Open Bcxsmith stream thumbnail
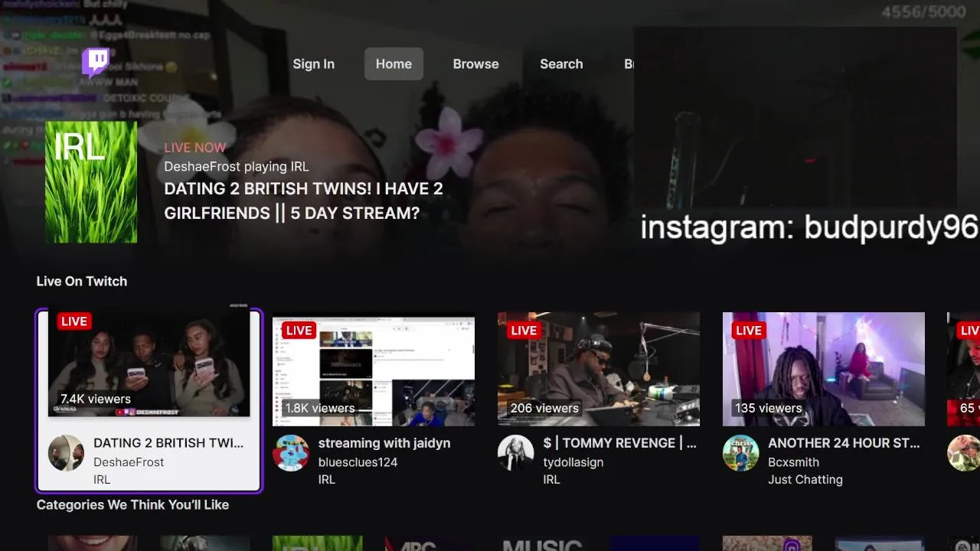The width and height of the screenshot is (980, 551). point(824,369)
